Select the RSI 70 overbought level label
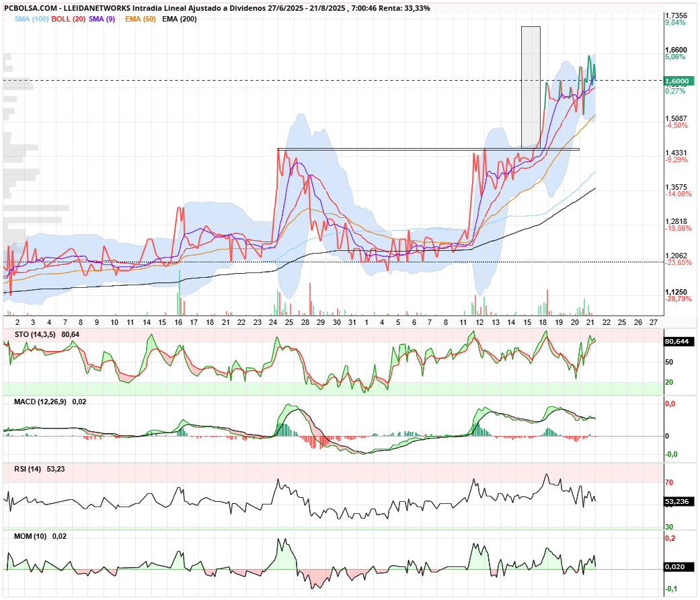Viewport: 700px width, 600px height. [669, 482]
